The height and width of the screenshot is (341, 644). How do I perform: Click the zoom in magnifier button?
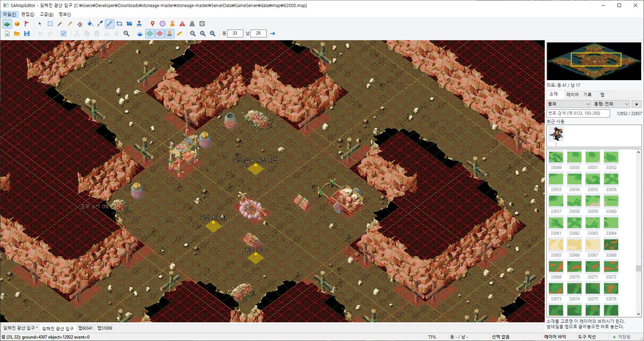click(x=213, y=34)
